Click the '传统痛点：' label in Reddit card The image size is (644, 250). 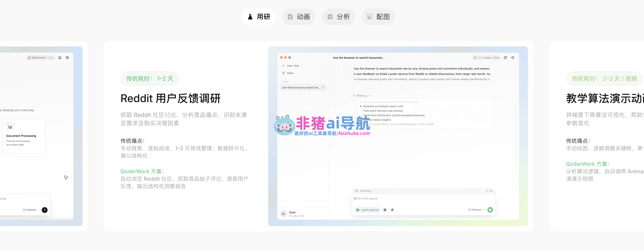click(x=132, y=141)
